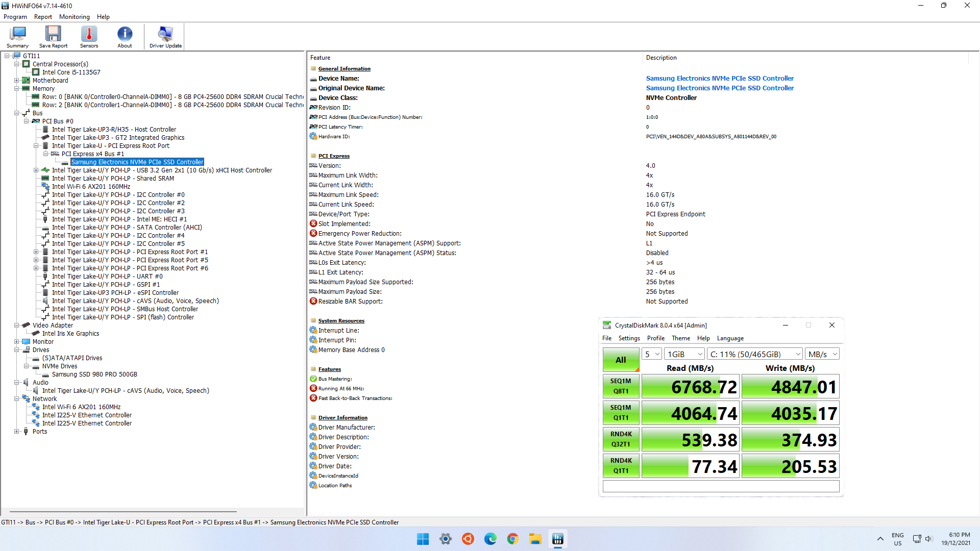Viewport: 980px width, 551px height.
Task: Select Intel Wi-Fi 6 AX201 under Network
Action: point(81,407)
